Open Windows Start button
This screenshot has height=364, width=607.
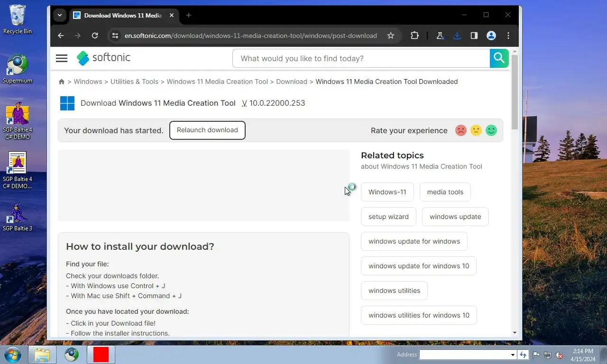[12, 355]
